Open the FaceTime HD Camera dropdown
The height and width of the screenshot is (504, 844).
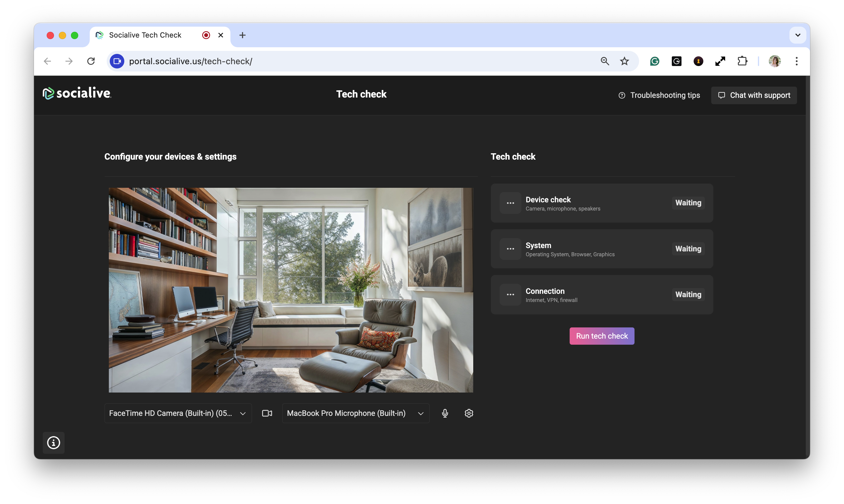pos(178,413)
